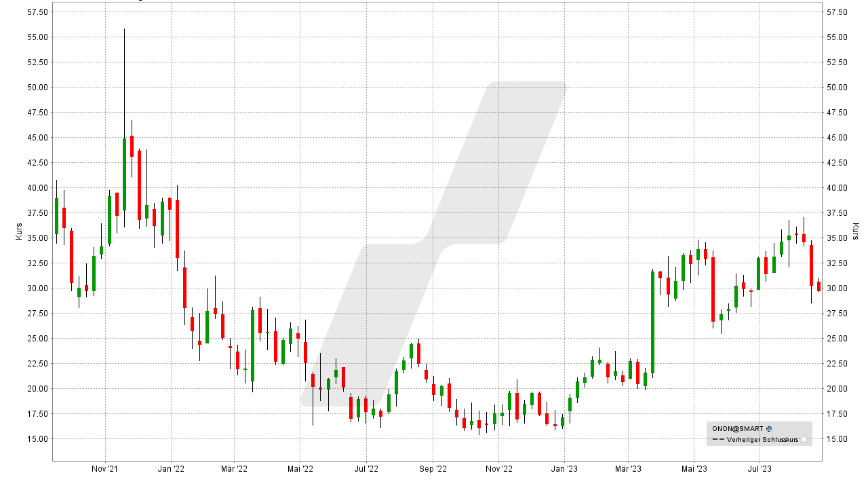Click the Nov '22 date label
Screen dimensions: 868x488
point(498,469)
